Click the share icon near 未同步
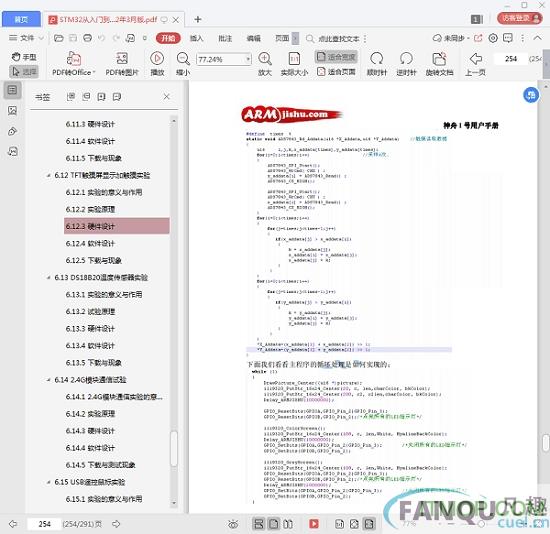The width and height of the screenshot is (550, 534). (478, 38)
